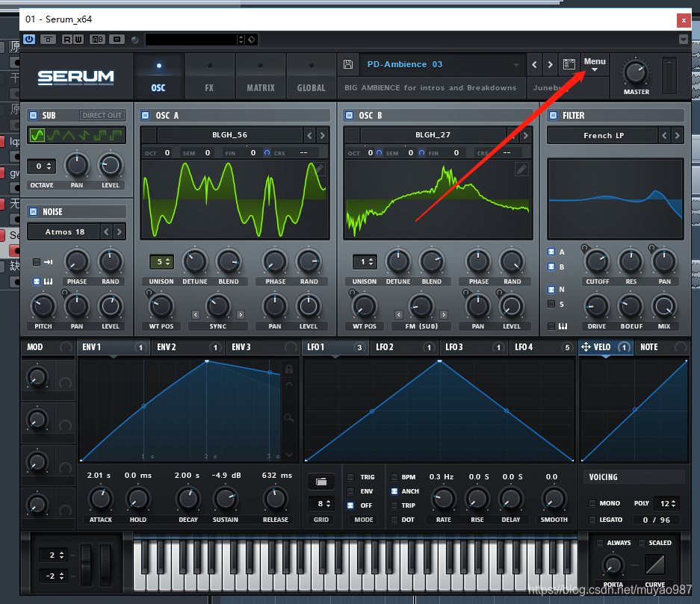Toggle filter routing for A
This screenshot has width=700, height=604.
pyautogui.click(x=551, y=252)
